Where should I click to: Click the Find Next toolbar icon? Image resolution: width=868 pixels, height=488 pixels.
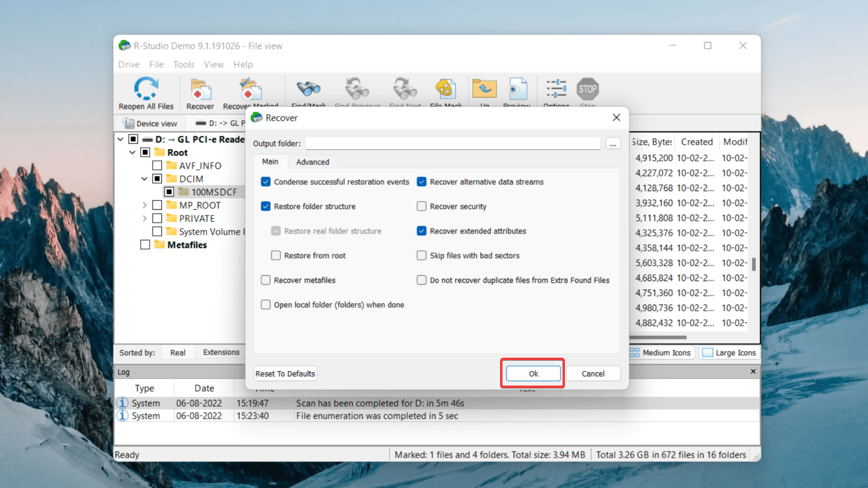(404, 89)
